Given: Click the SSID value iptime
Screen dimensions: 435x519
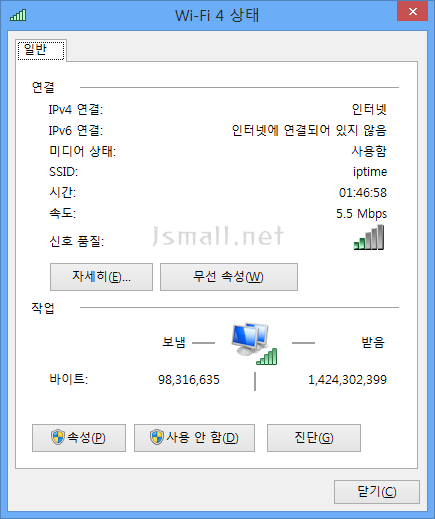Looking at the screenshot, I should click(x=370, y=172).
